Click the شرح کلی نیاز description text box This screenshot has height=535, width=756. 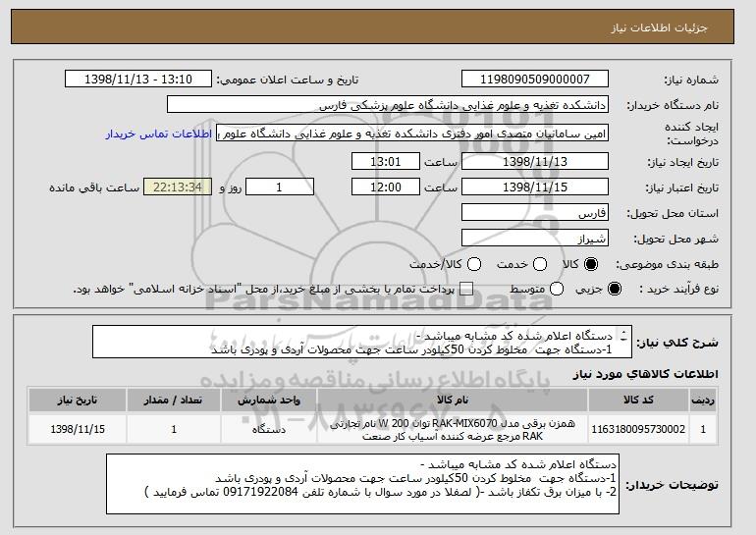tap(362, 342)
